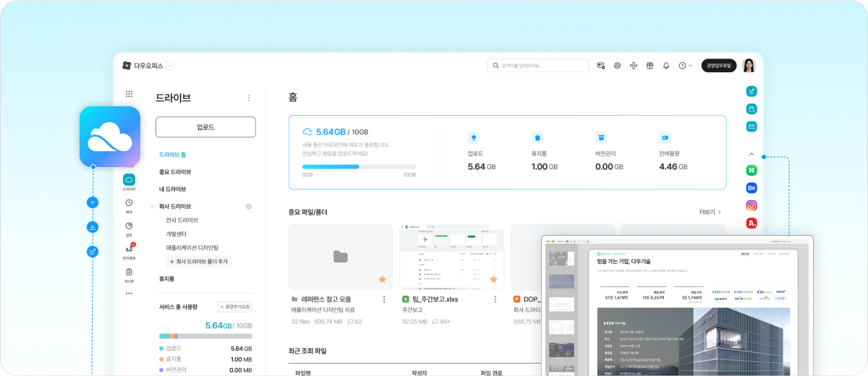This screenshot has width=868, height=376.
Task: Click 파일명 column header
Action: (302, 373)
